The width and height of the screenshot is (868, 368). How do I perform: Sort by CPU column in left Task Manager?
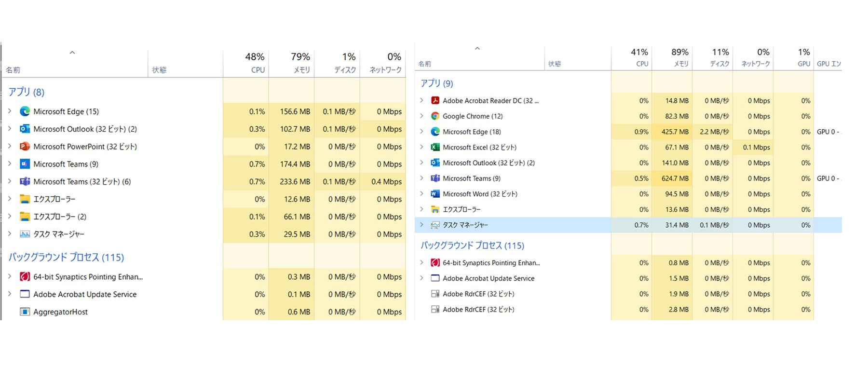coord(246,63)
